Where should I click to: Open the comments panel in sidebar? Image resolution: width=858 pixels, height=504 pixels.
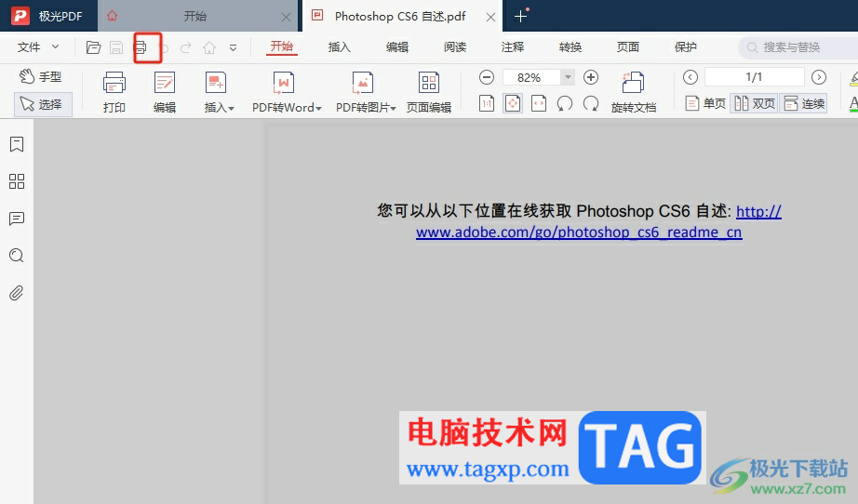(17, 219)
